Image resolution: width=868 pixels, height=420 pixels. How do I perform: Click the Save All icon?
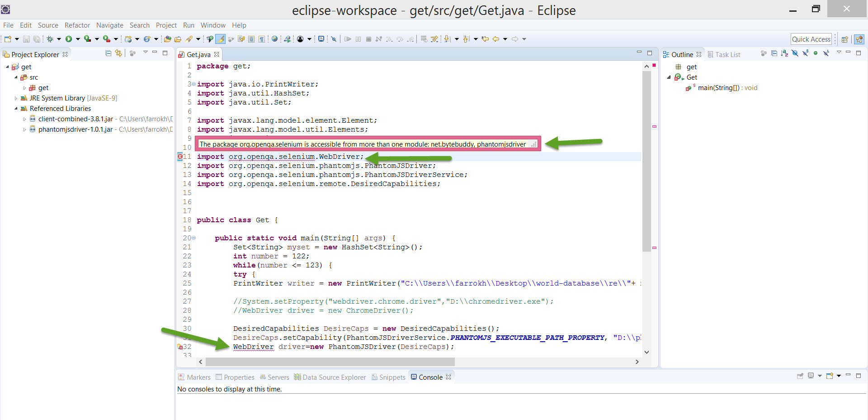pos(37,39)
